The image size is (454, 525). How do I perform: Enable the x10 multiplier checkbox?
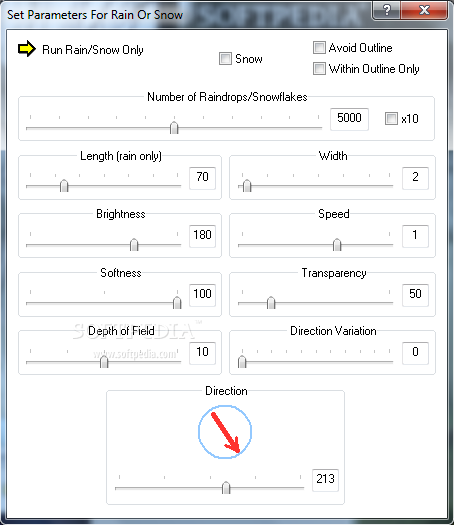391,119
